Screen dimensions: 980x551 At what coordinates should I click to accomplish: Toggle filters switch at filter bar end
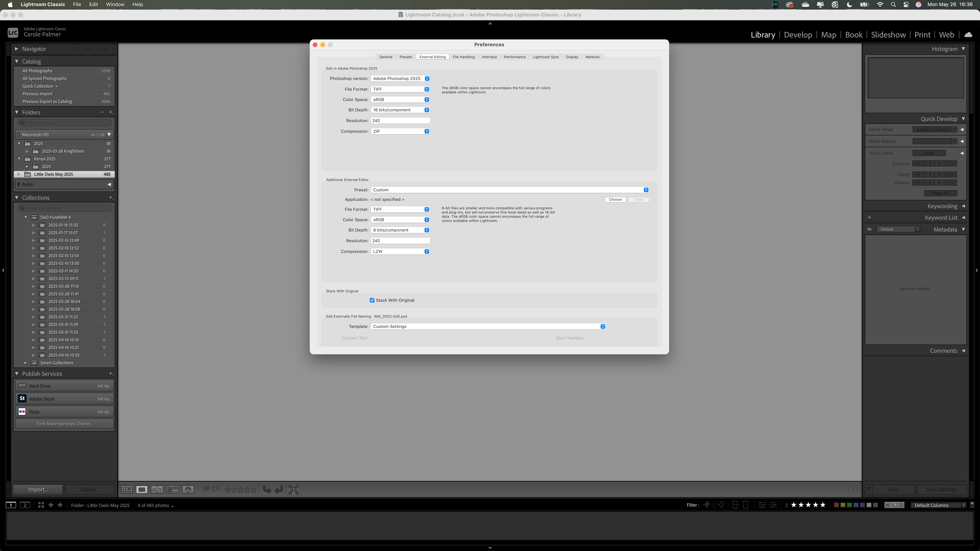point(972,505)
